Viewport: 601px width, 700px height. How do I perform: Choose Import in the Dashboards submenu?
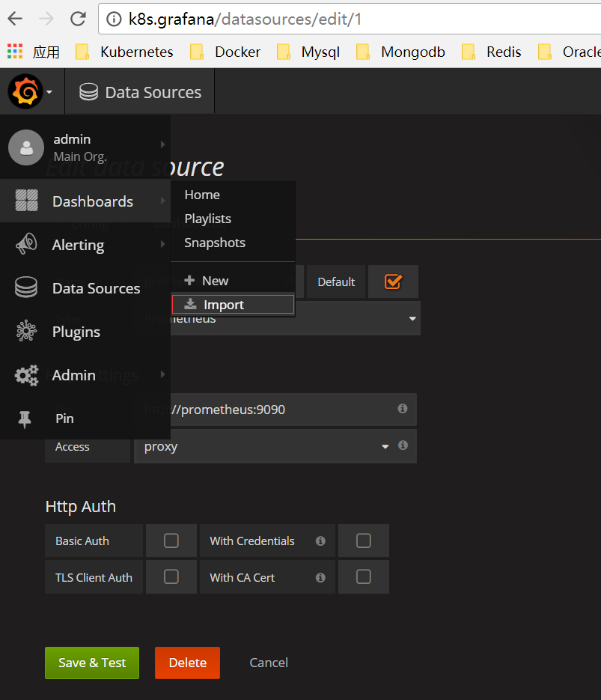click(233, 305)
